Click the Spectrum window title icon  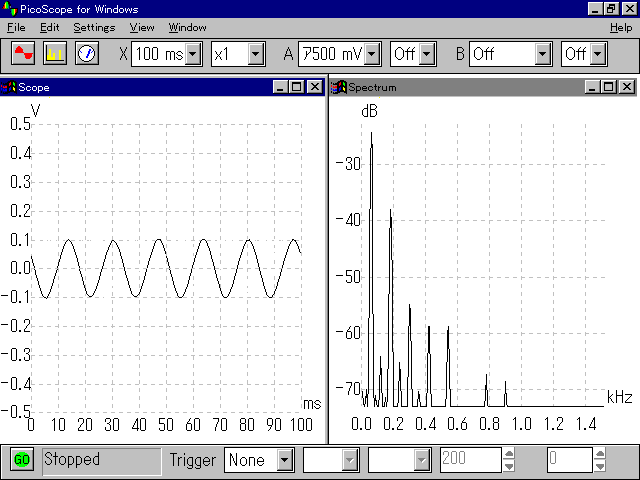coord(338,87)
